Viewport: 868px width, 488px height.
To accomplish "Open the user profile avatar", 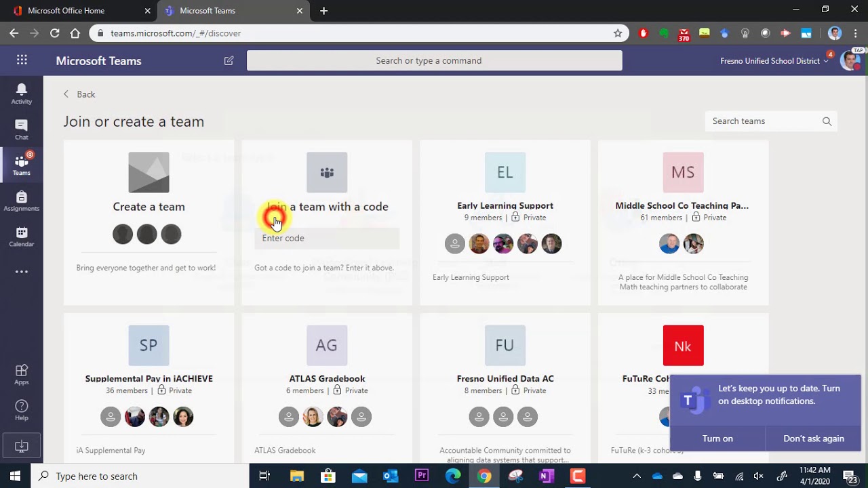I will (x=850, y=60).
